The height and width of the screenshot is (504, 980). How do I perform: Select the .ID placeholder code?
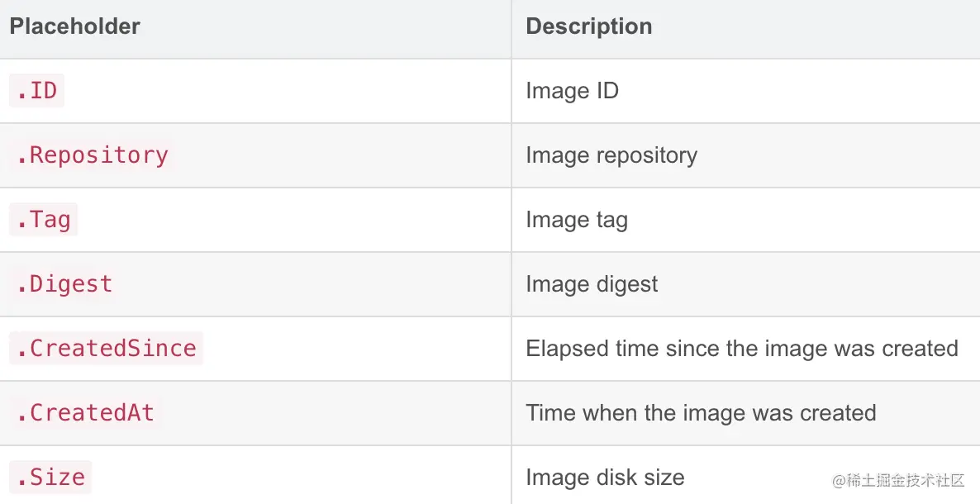click(36, 91)
